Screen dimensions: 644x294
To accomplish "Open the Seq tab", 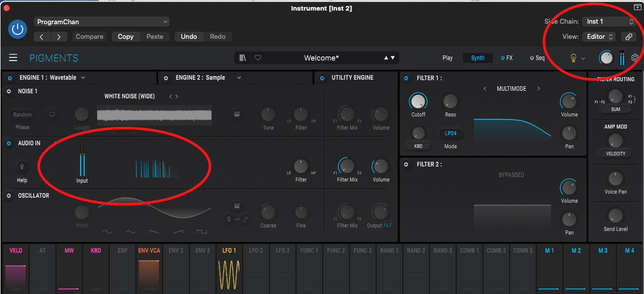I will point(537,58).
